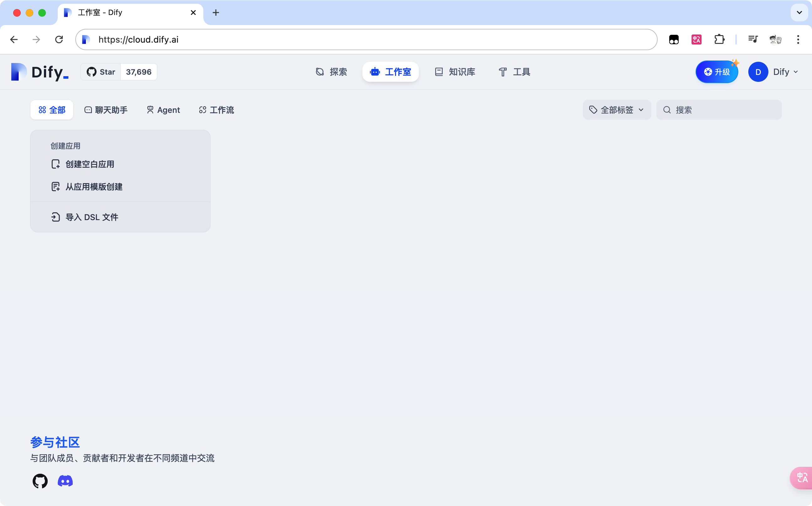Open the 知识库 book icon

pos(439,71)
